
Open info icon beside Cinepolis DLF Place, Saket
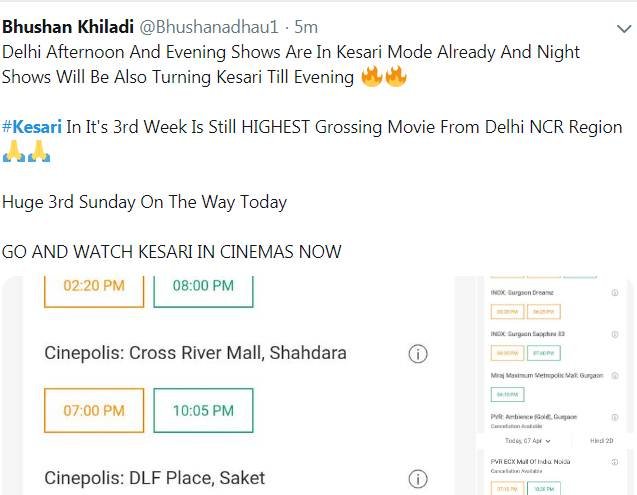(x=419, y=478)
